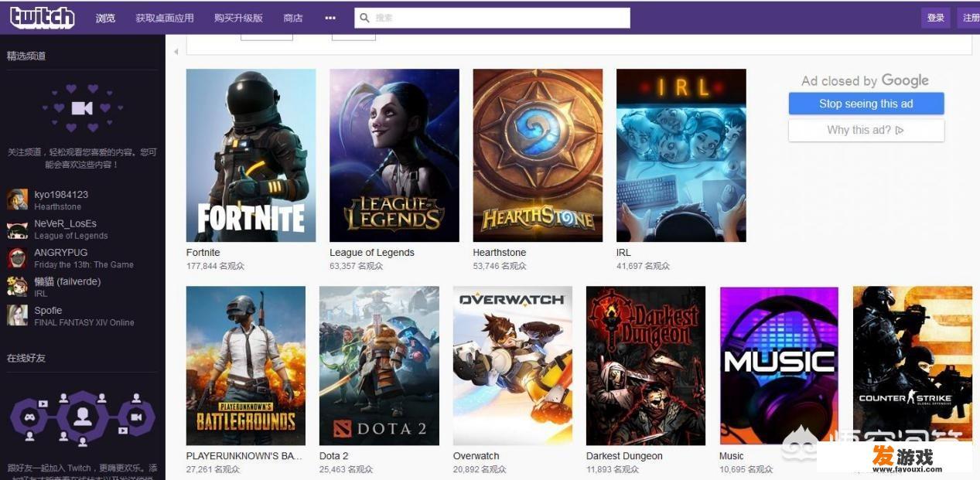Click 53,746 名观众 viewer count
Viewport: 980px width, 480px height.
500,266
